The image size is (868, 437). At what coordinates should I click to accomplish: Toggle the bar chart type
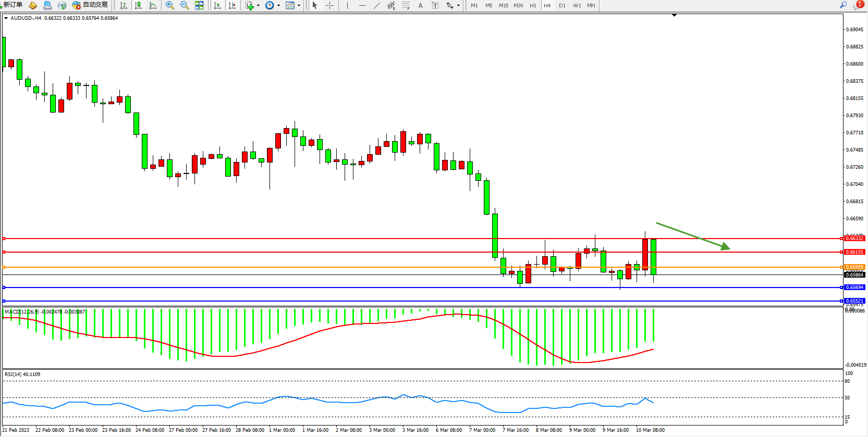[x=124, y=5]
